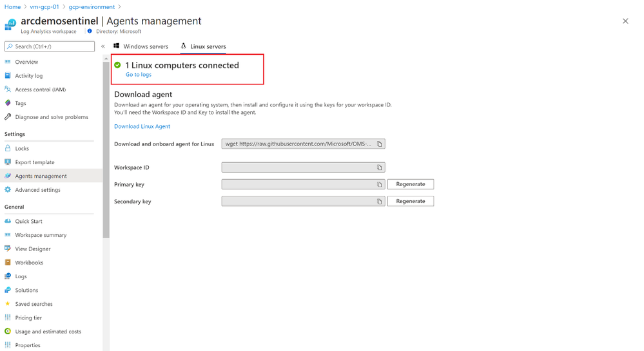Click the Primary key field
Viewport: 644px width, 351px height.
click(303, 184)
